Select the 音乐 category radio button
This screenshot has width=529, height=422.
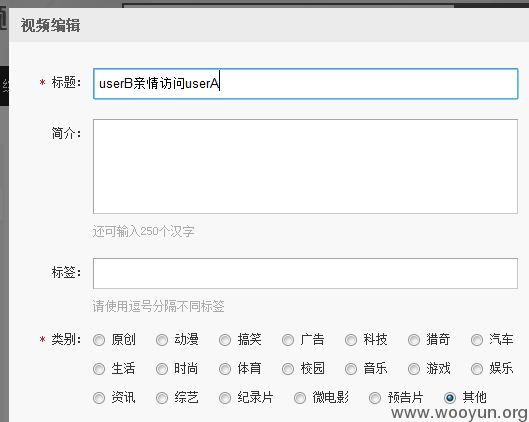351,369
